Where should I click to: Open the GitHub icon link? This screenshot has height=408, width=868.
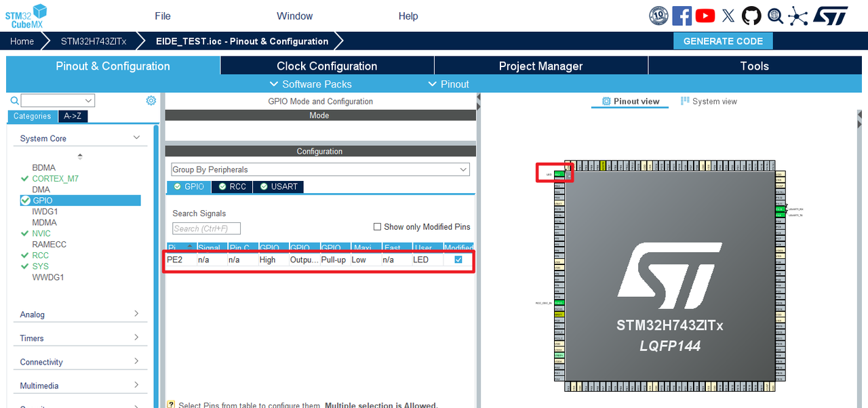[x=751, y=16]
